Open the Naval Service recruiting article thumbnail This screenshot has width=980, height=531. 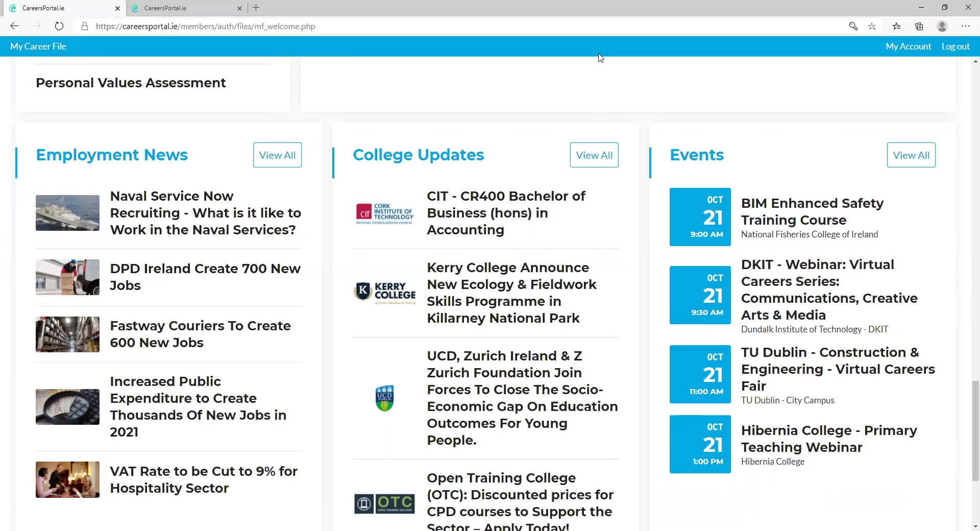click(67, 213)
